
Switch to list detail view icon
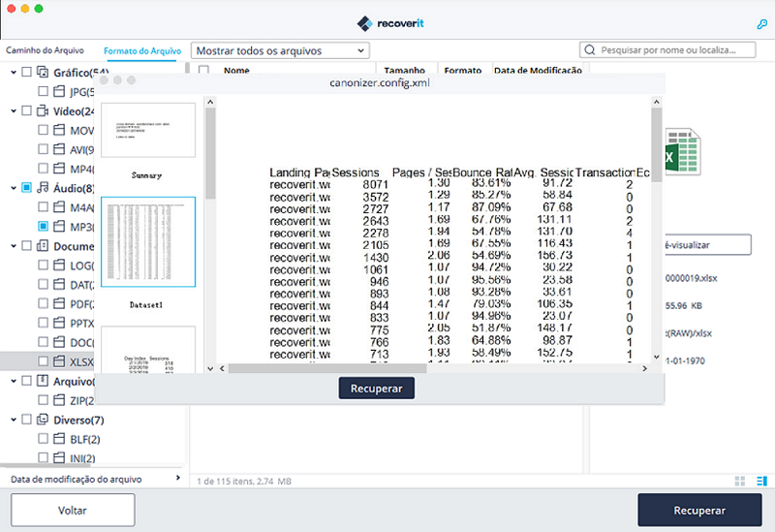(761, 481)
